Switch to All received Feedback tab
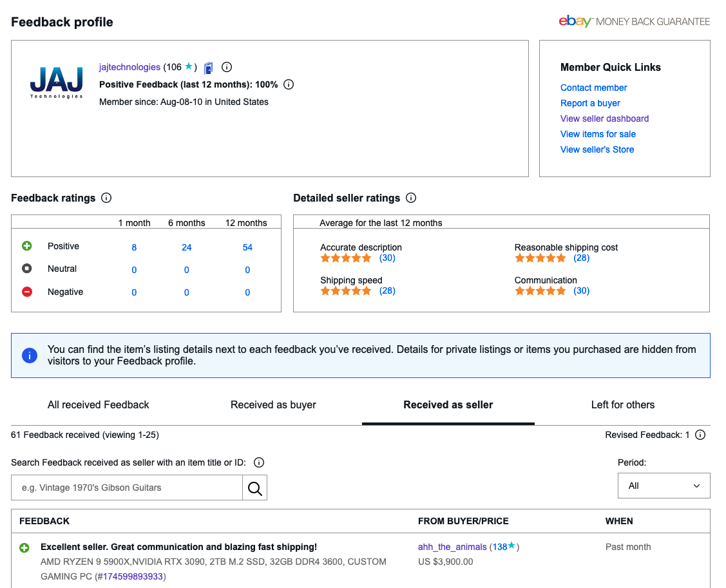Viewport: 726px width, 588px height. point(98,405)
